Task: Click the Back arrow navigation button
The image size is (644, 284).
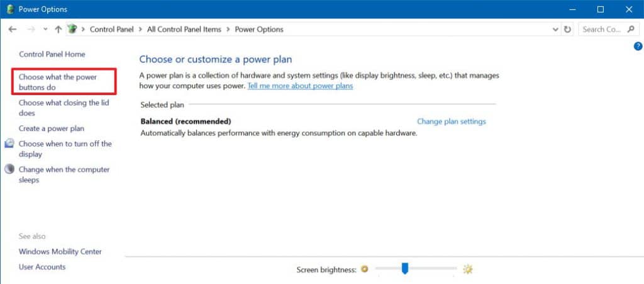Action: click(13, 30)
